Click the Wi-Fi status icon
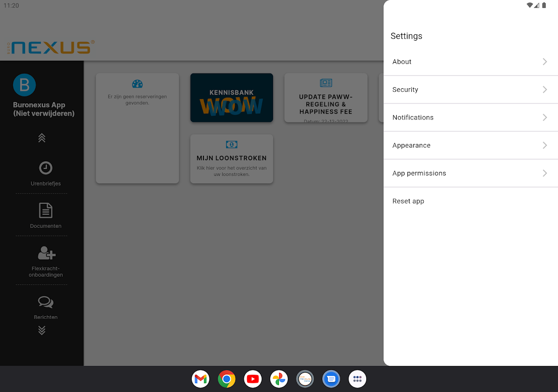Screen dimensions: 558x392 pyautogui.click(x=530, y=5)
